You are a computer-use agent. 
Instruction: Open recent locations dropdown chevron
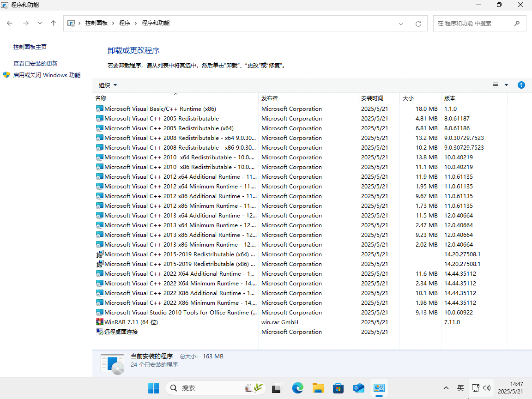click(x=40, y=23)
